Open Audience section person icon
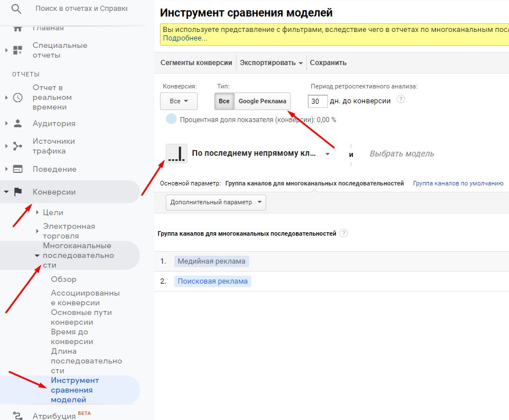The width and height of the screenshot is (509, 420). [18, 123]
